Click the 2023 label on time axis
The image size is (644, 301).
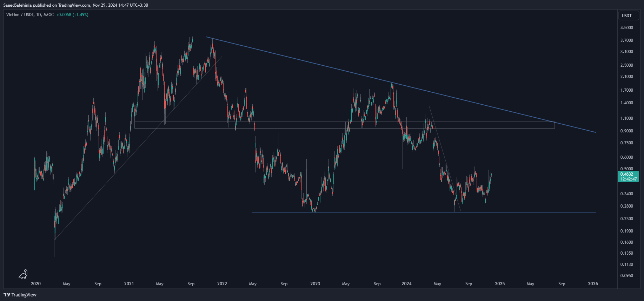point(315,284)
